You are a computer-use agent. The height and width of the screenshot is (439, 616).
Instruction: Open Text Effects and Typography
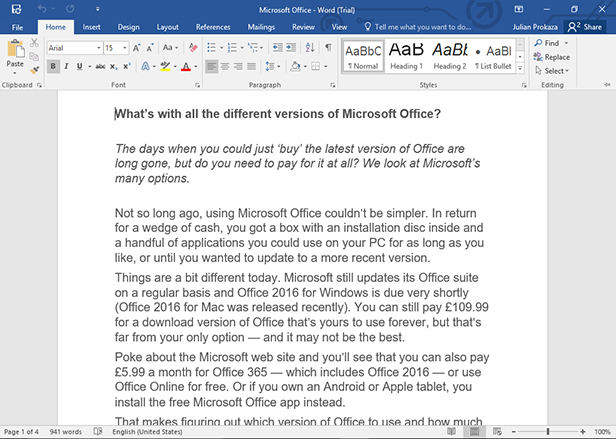[x=145, y=66]
